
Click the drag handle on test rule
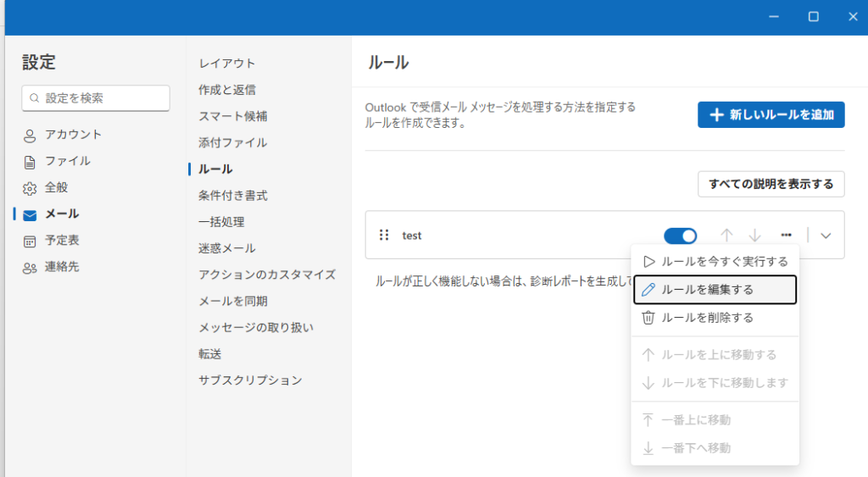[384, 236]
